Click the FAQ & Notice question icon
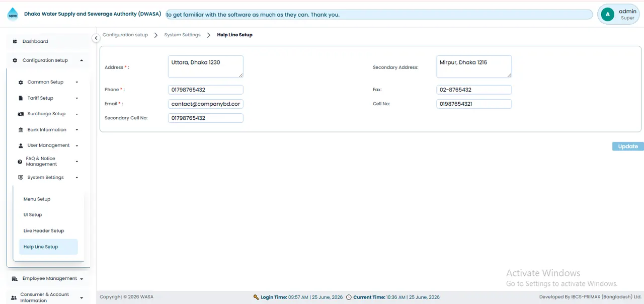 pyautogui.click(x=20, y=162)
